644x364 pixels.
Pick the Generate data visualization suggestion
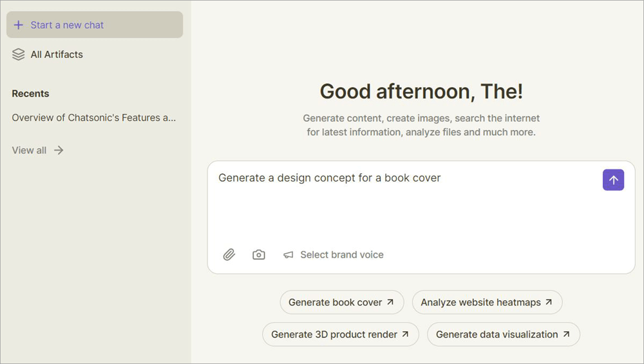point(497,334)
